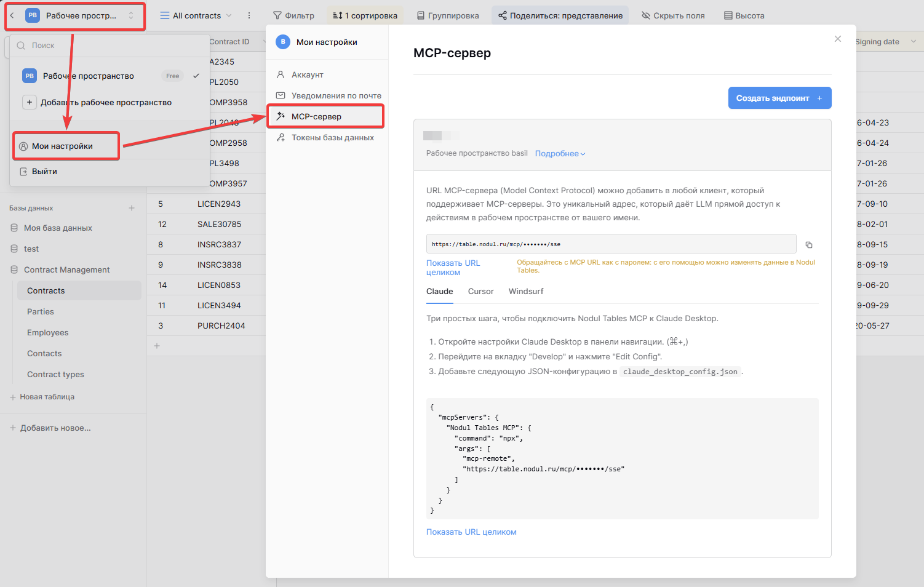Add a new database with plus icon
This screenshot has height=587, width=924.
click(132, 208)
